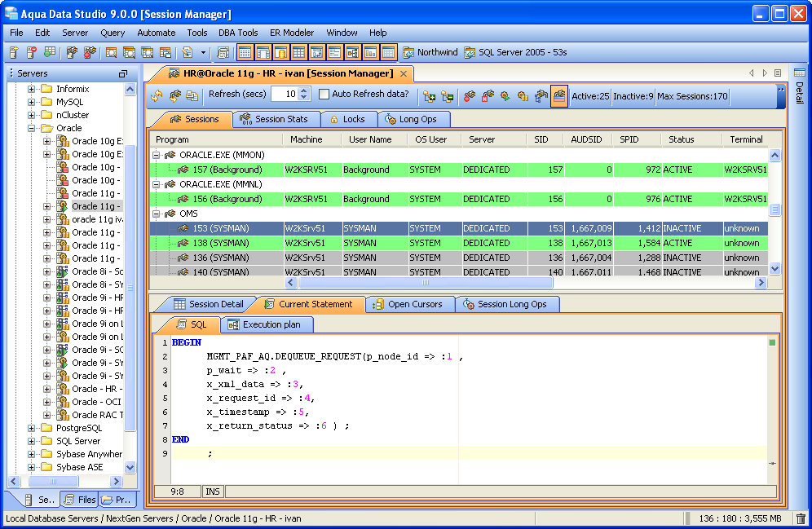Open the Detail side panel
Viewport: 812px width, 529px height.
pyautogui.click(x=799, y=87)
